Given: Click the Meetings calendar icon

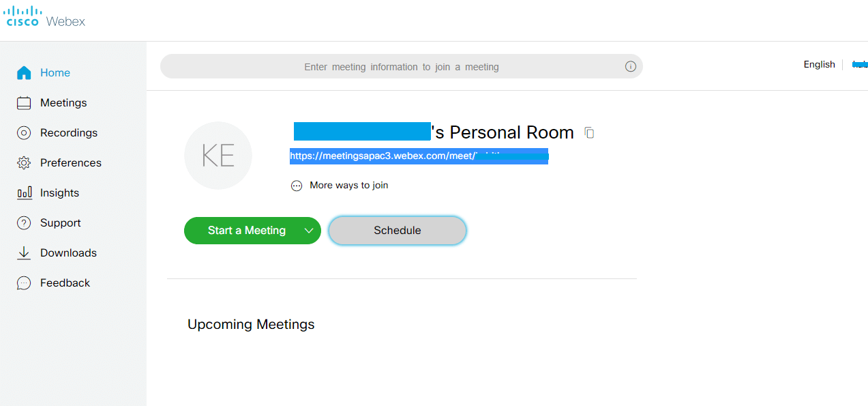Looking at the screenshot, I should pos(24,103).
